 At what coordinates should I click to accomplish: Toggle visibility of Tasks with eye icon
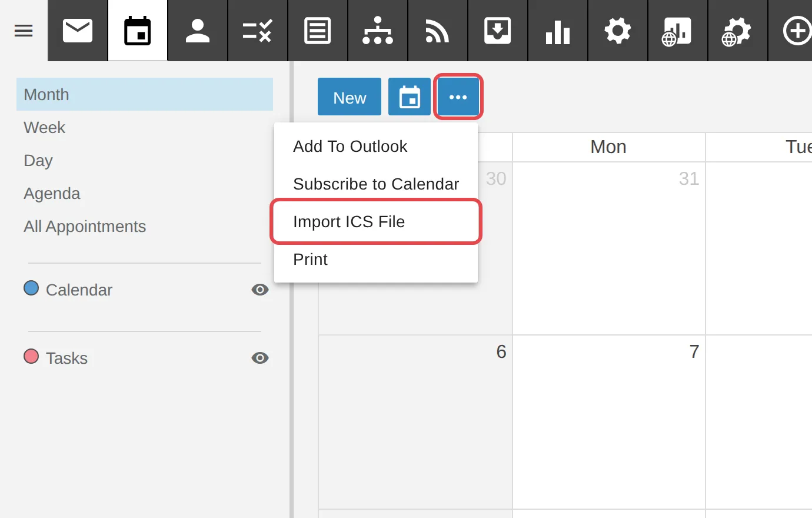coord(260,358)
